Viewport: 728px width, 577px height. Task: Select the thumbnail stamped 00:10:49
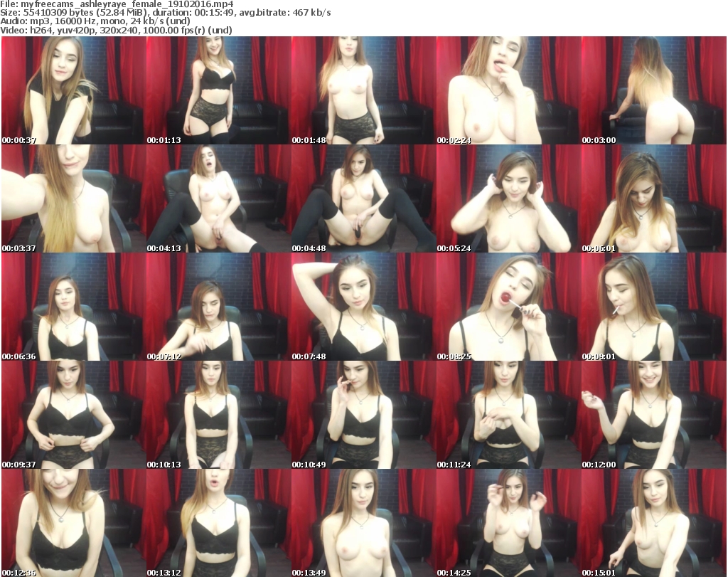363,415
